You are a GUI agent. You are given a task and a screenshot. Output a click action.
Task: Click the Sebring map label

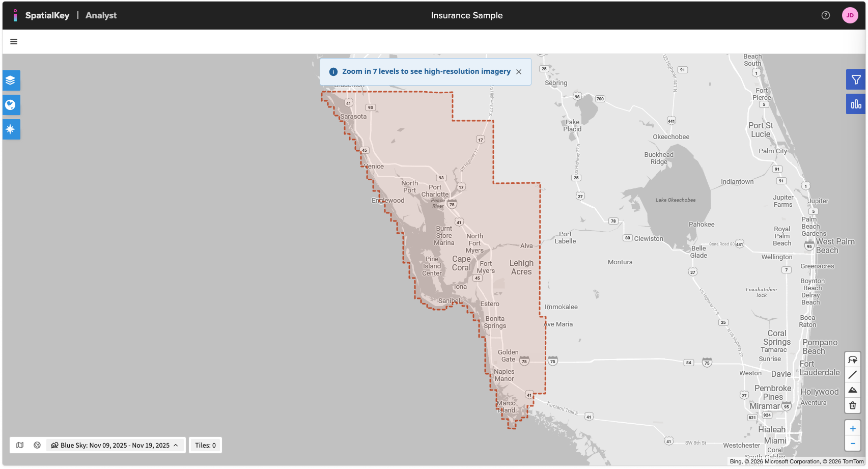pyautogui.click(x=556, y=83)
